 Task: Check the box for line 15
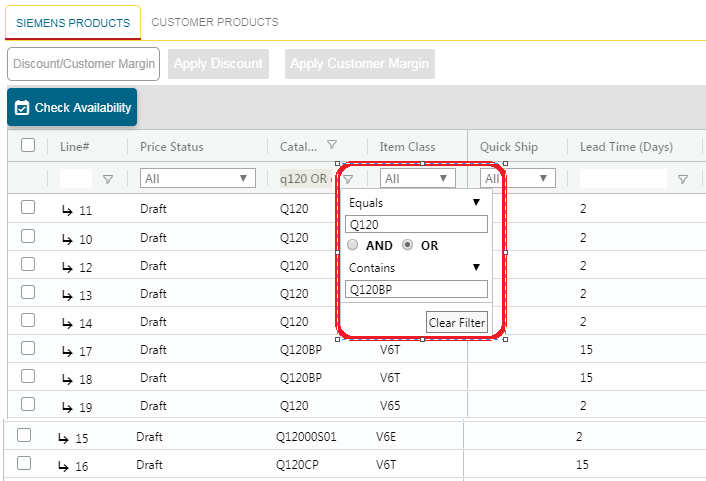click(24, 435)
